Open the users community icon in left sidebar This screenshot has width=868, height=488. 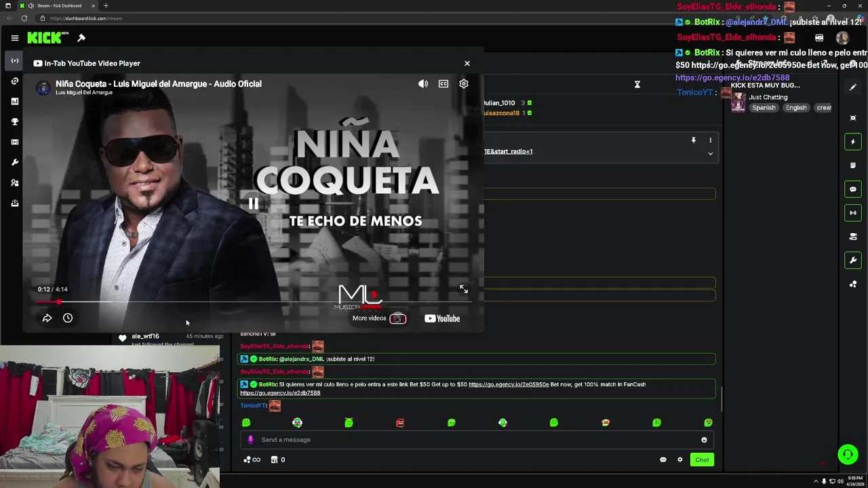[14, 183]
